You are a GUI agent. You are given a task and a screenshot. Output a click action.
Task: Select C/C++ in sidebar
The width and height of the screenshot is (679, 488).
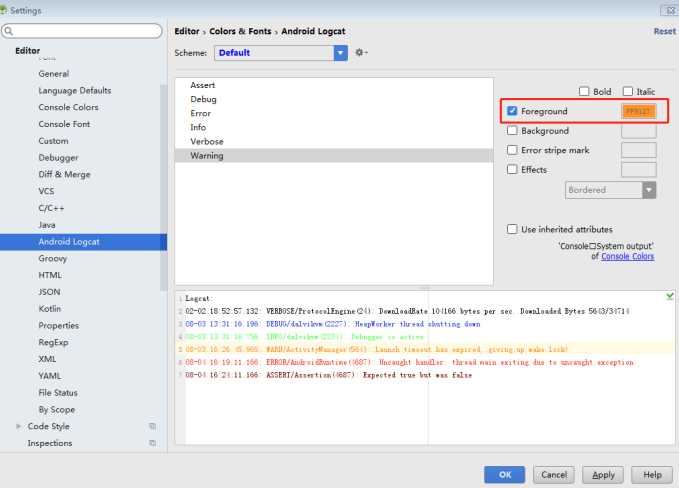[x=51, y=208]
